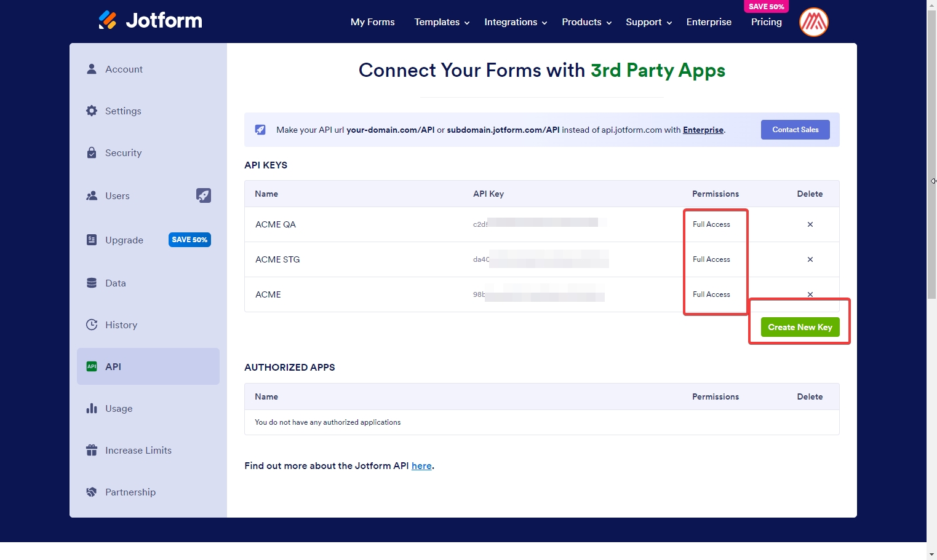
Task: Expand the Templates dropdown menu
Action: [442, 22]
